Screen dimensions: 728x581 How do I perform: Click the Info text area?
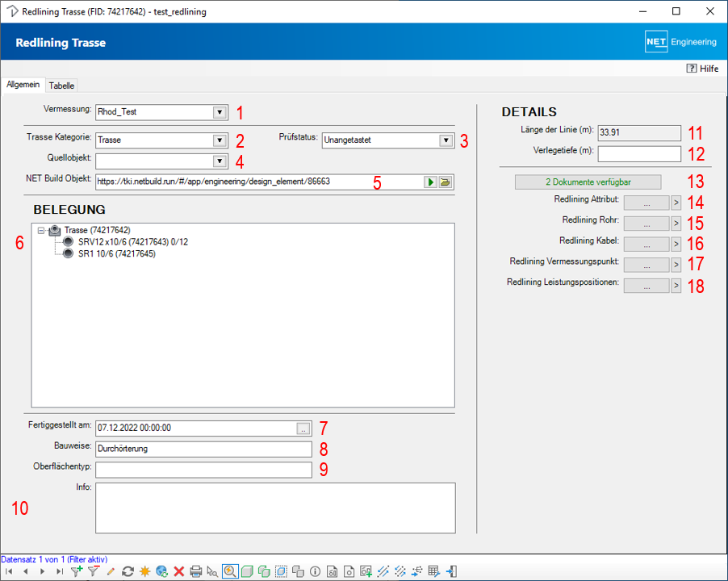pyautogui.click(x=275, y=508)
